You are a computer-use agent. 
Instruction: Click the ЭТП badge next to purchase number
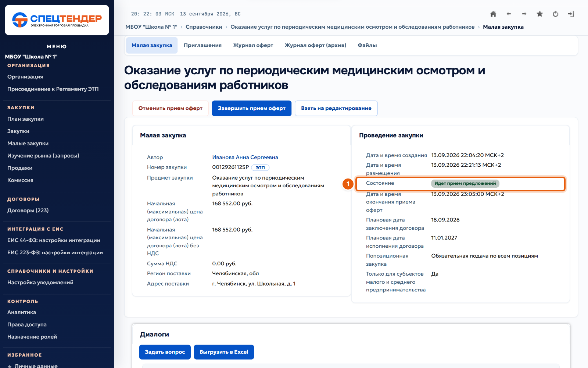tap(260, 167)
